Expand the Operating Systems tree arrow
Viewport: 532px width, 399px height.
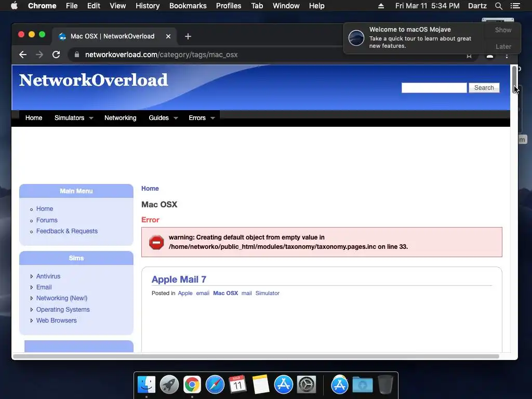click(32, 310)
